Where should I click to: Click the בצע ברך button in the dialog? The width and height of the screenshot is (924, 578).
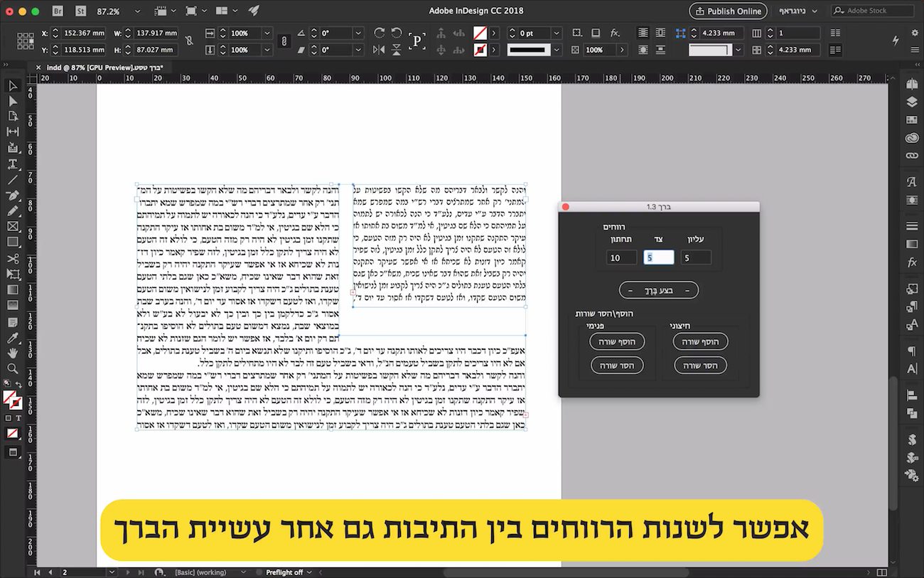(x=658, y=290)
